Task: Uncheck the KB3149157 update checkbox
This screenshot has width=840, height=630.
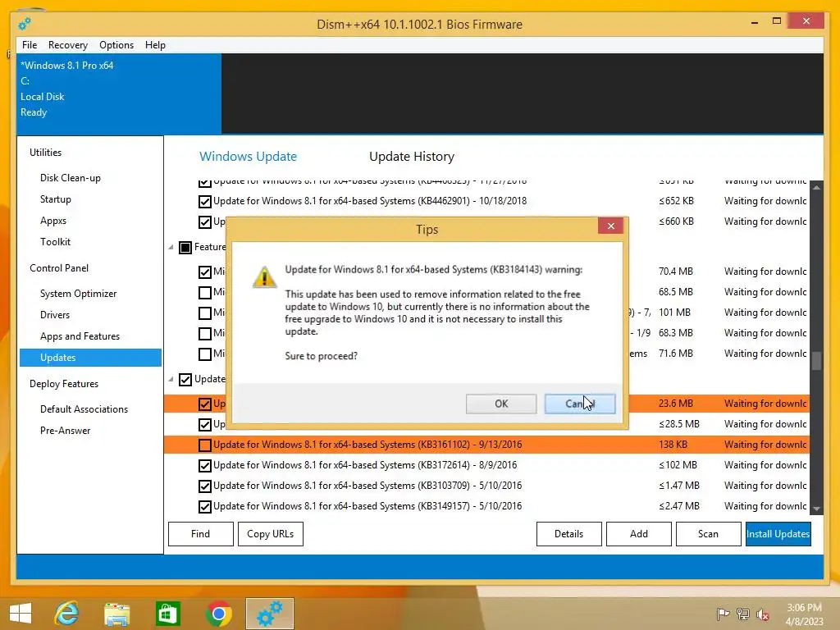Action: (x=204, y=507)
